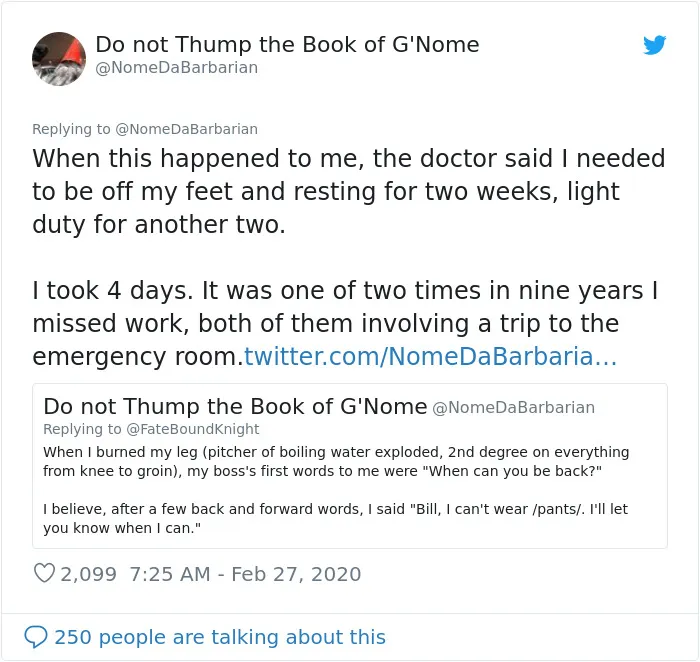The width and height of the screenshot is (700, 662).
Task: View '250 people are talking about this'
Action: tap(220, 637)
